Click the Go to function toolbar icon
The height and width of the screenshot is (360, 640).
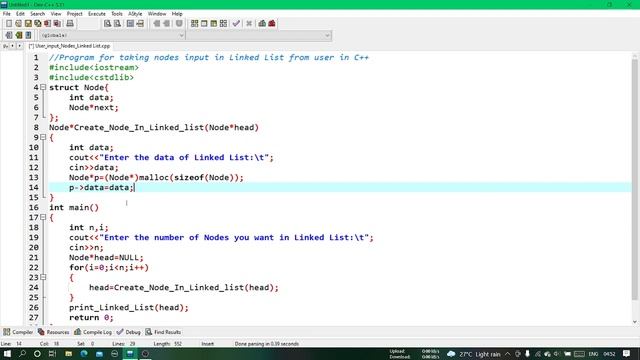[x=130, y=24]
